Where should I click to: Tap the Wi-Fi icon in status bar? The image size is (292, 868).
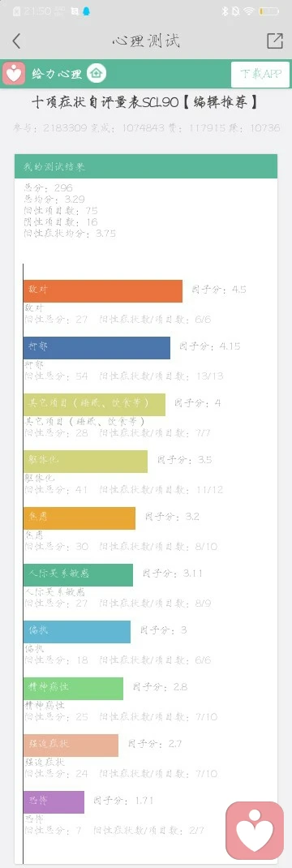click(249, 11)
